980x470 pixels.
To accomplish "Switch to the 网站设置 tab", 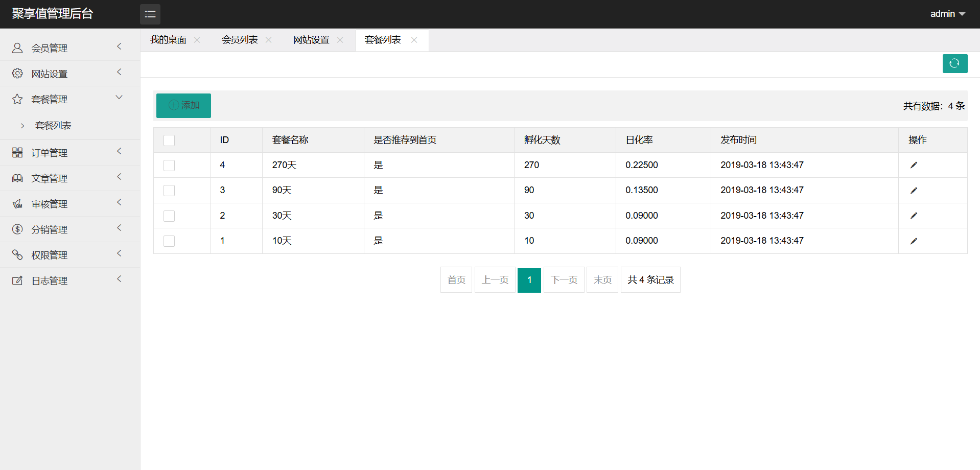I will [x=311, y=40].
